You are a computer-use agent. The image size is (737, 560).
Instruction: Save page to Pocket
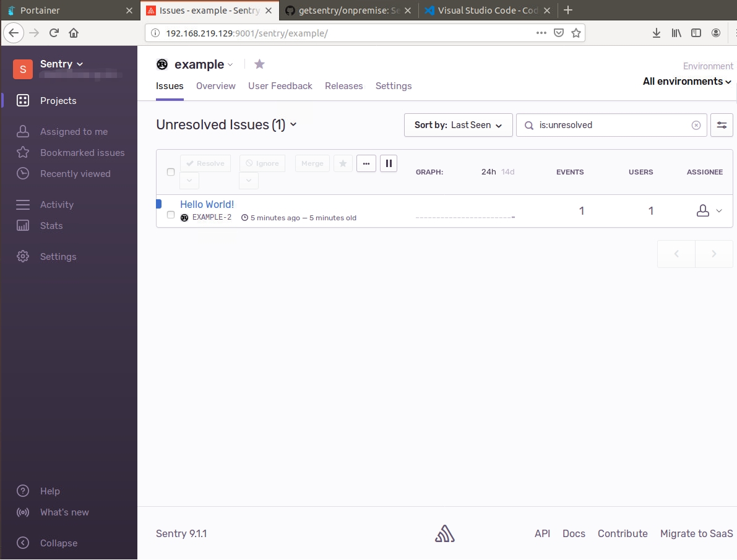(558, 33)
